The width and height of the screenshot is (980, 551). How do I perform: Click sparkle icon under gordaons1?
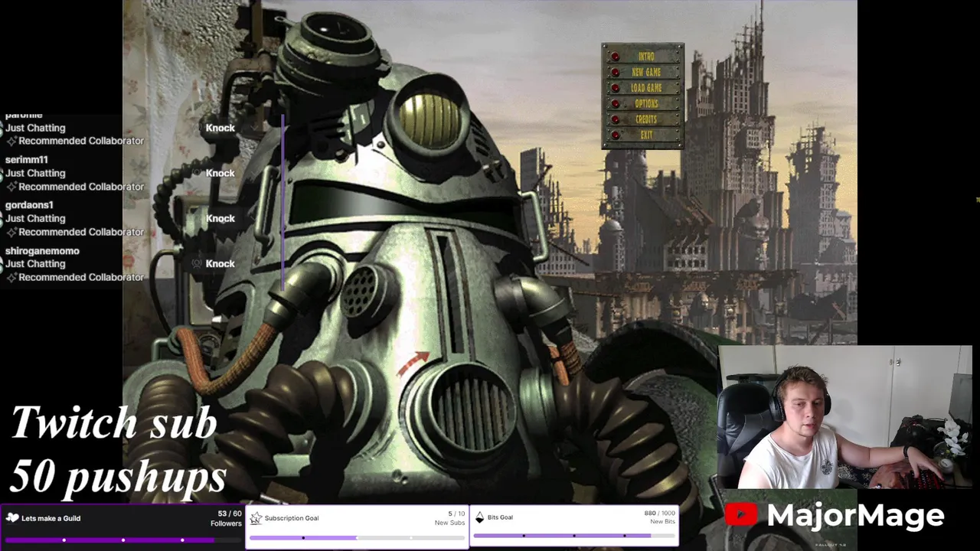[x=11, y=232]
